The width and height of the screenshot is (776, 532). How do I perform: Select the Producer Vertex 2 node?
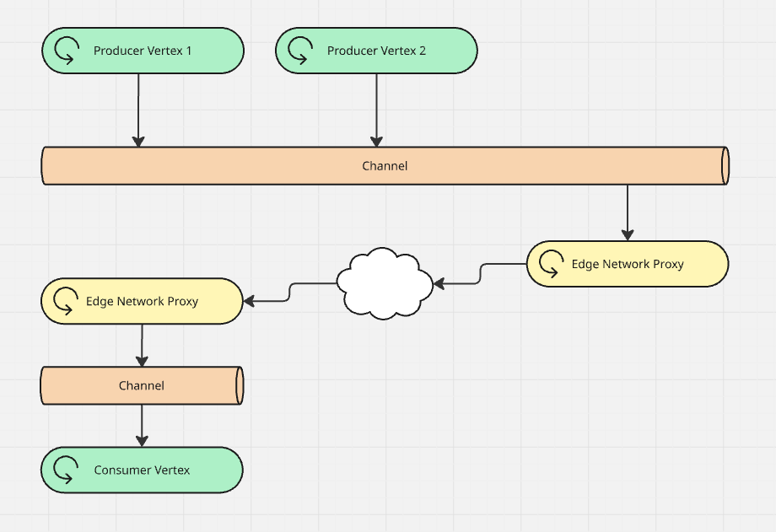[x=376, y=51]
